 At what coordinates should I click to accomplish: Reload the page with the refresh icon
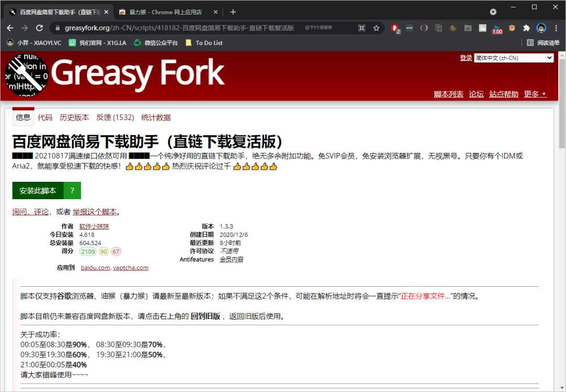(39, 28)
